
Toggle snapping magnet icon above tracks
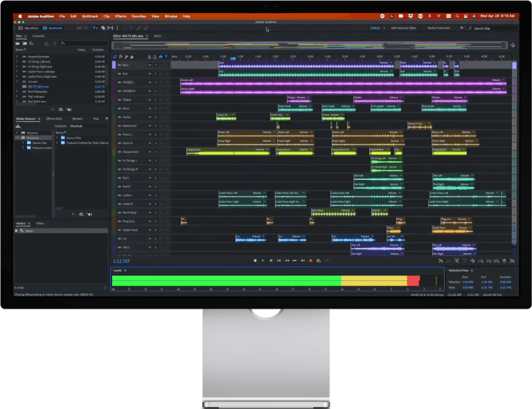click(161, 57)
